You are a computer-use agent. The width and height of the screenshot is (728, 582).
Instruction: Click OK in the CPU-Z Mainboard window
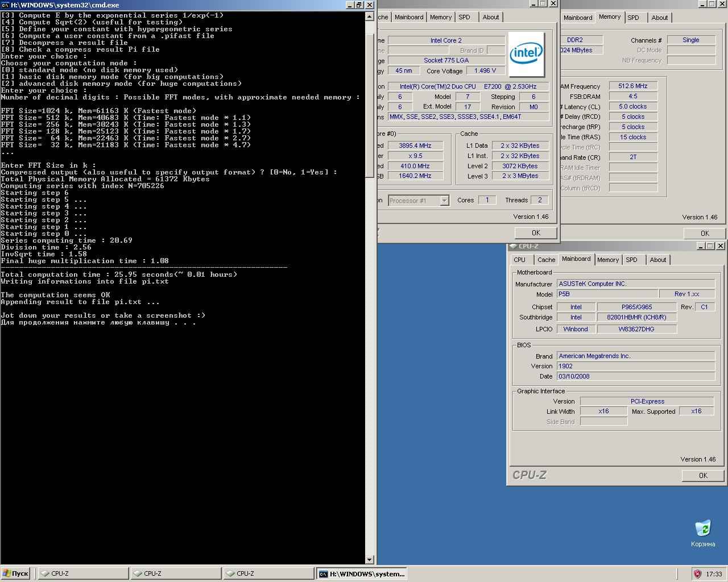[703, 476]
